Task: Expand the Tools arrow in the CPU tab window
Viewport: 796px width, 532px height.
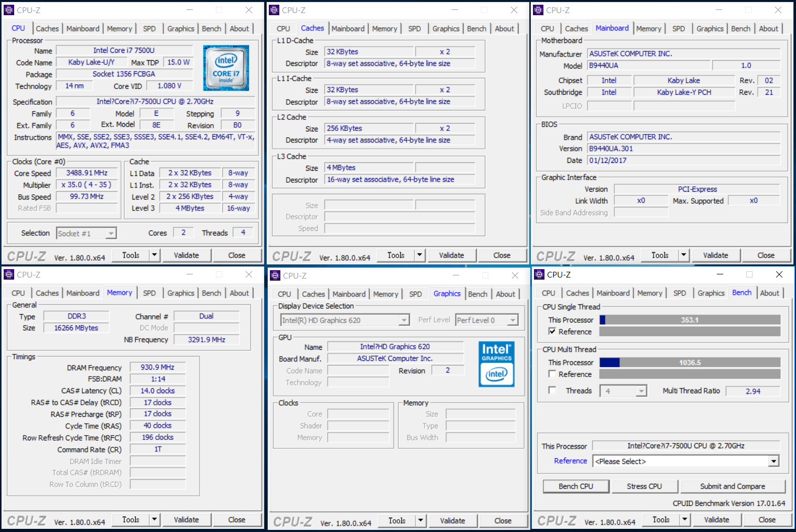Action: pos(154,255)
